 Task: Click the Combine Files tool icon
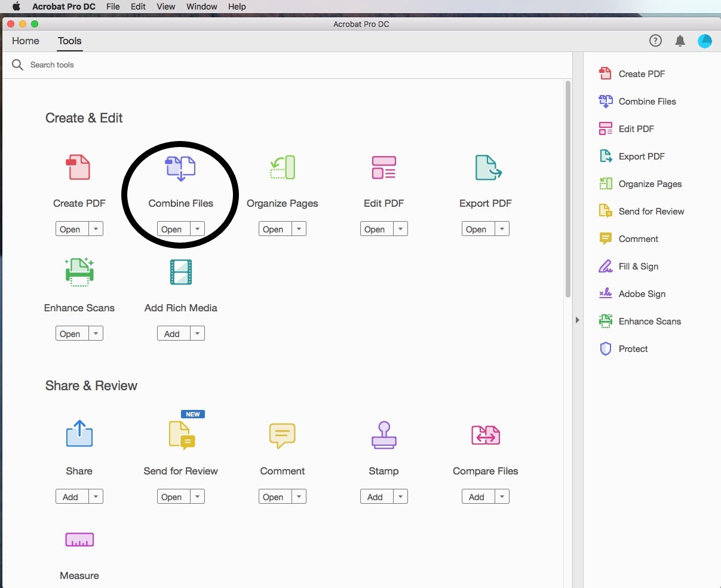pos(180,168)
